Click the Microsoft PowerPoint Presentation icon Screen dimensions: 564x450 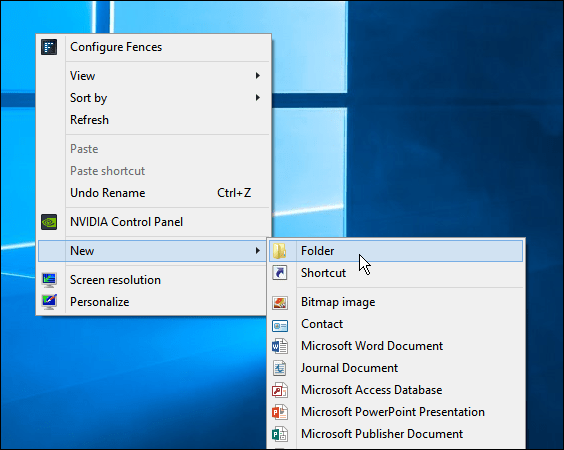coord(279,412)
